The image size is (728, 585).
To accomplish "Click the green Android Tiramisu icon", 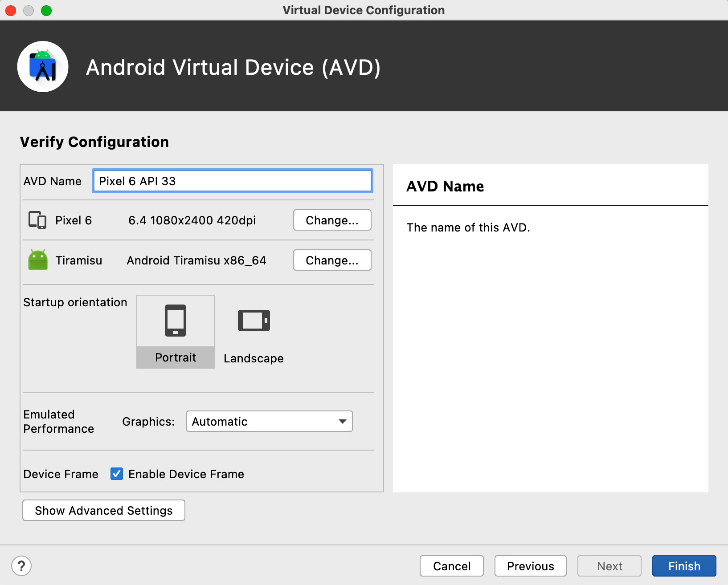I will 38,260.
